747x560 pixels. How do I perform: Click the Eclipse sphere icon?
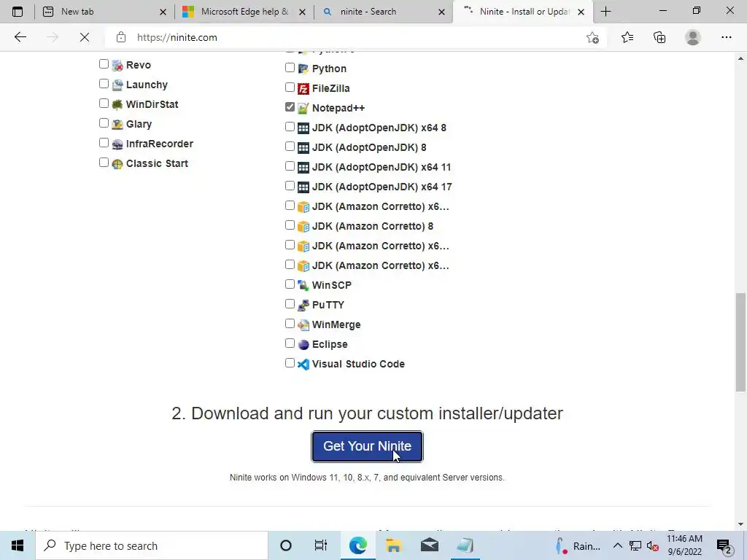click(x=303, y=345)
